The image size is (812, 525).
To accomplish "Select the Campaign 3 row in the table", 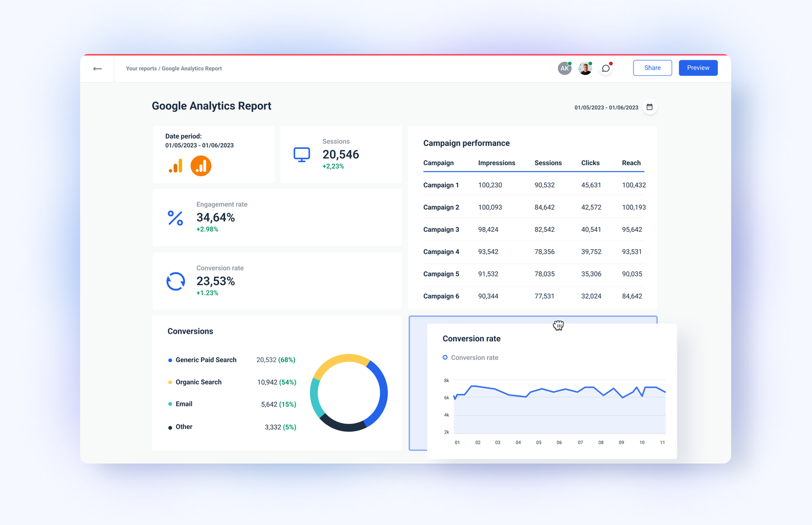I will pos(441,229).
